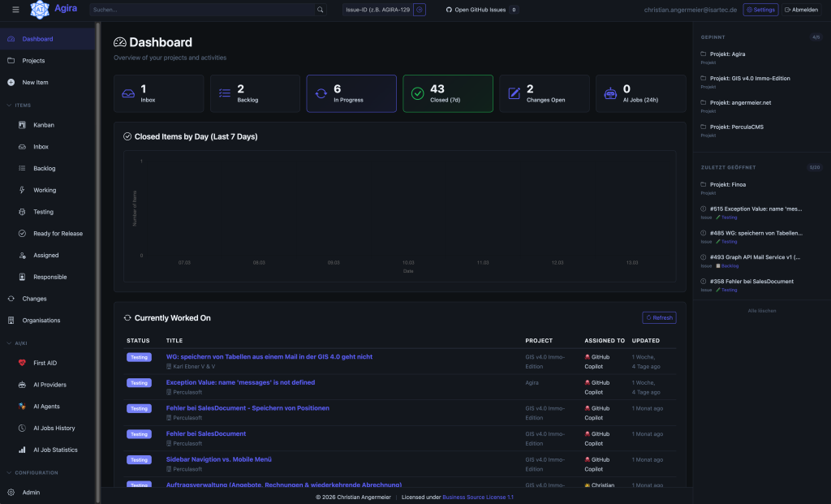Select the Closed (7d) stat card

(447, 93)
